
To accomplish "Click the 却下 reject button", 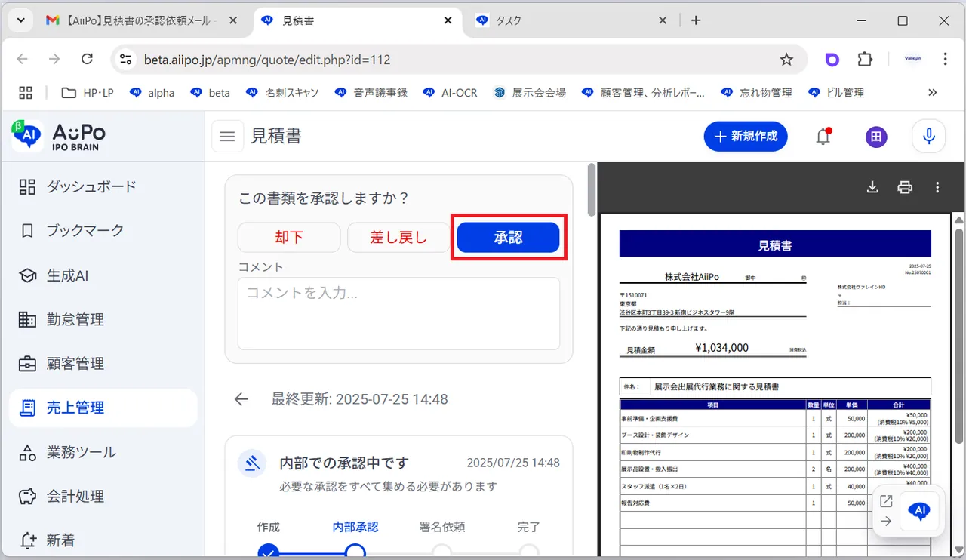I will click(x=289, y=237).
